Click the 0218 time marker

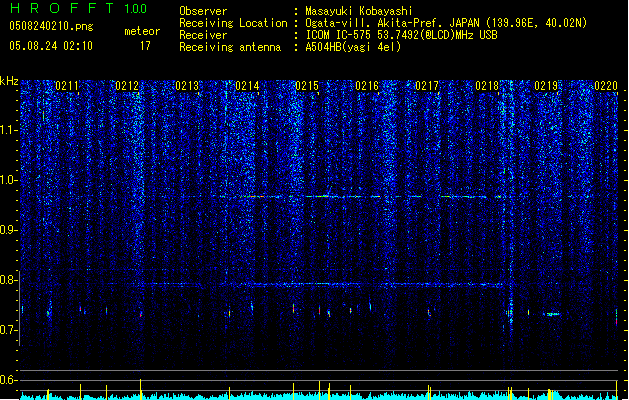click(x=487, y=85)
